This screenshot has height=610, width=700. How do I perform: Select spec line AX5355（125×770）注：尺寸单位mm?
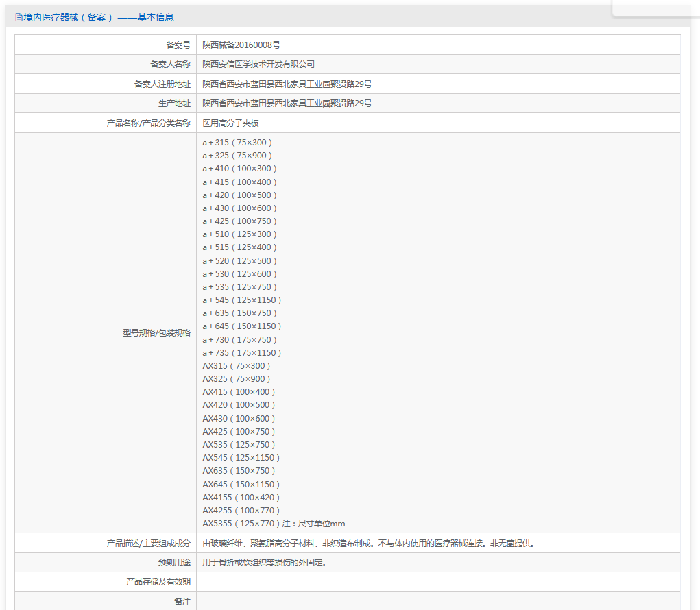pos(274,524)
